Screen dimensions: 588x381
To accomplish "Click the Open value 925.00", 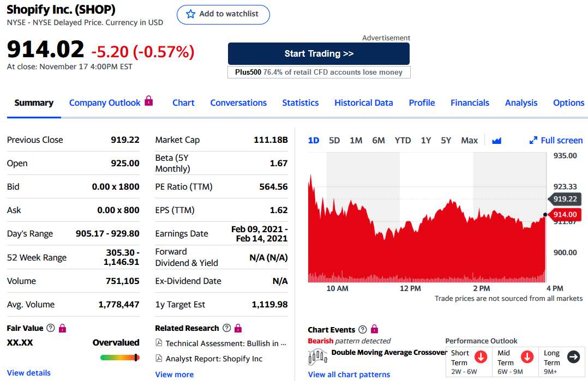I will click(125, 164).
